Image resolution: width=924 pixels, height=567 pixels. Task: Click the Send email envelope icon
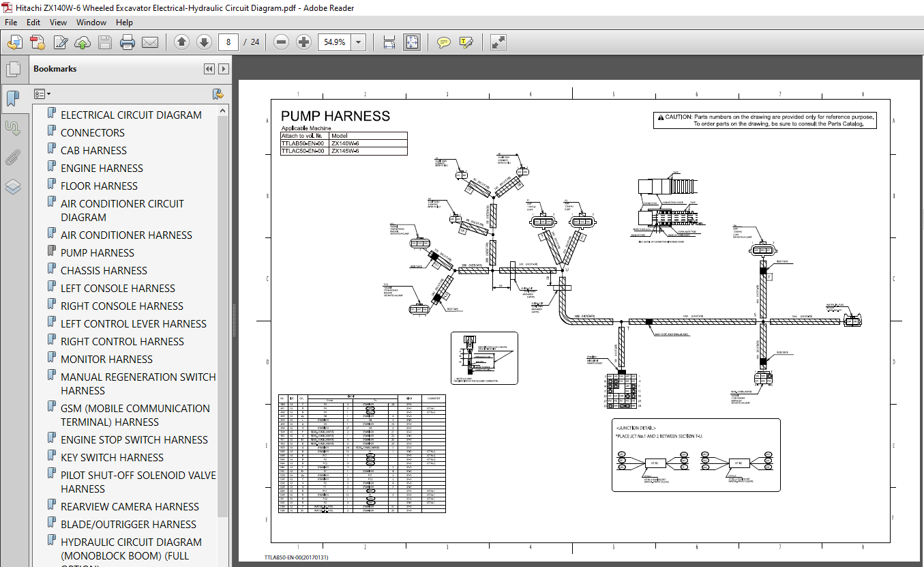150,42
